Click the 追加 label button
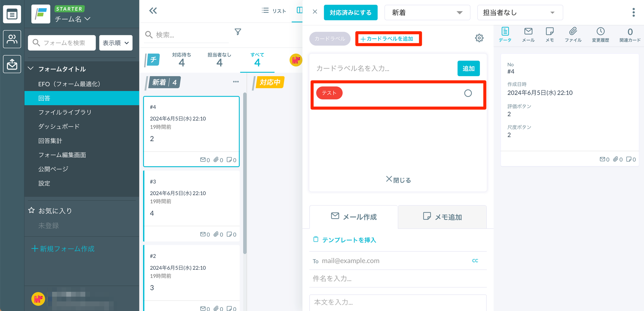Screen dimensions: 644x311 (x=469, y=68)
